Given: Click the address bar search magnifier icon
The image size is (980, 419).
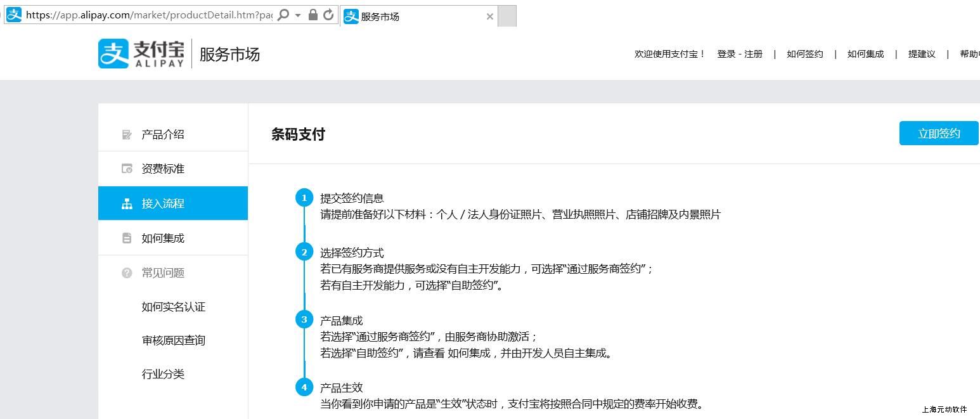Looking at the screenshot, I should (x=284, y=15).
